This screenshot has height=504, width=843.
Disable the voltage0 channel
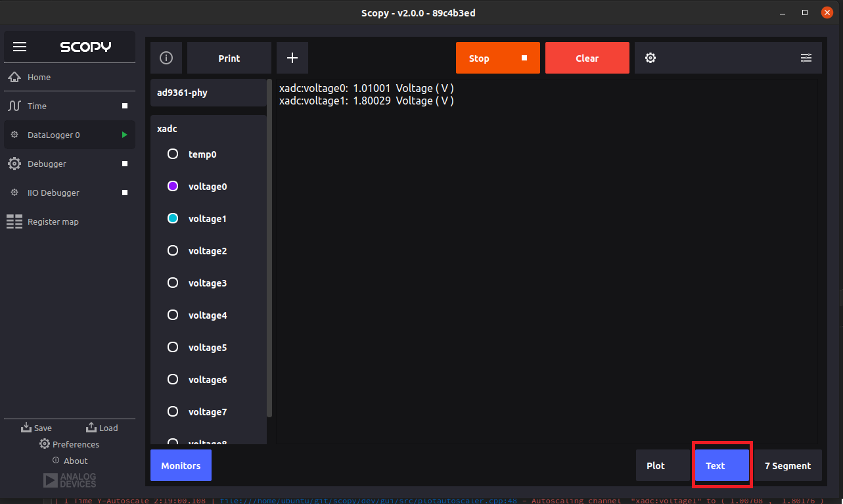[x=173, y=186]
